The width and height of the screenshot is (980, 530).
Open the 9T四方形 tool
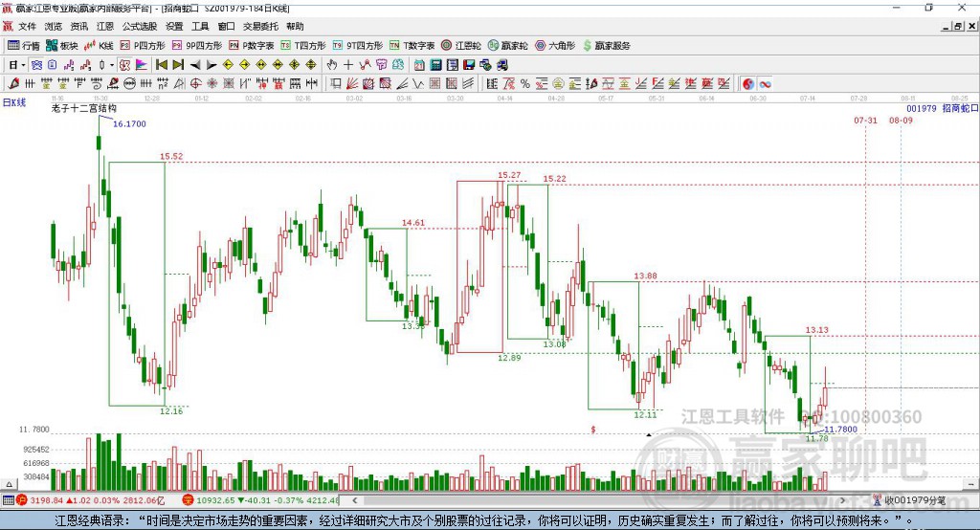[x=358, y=46]
